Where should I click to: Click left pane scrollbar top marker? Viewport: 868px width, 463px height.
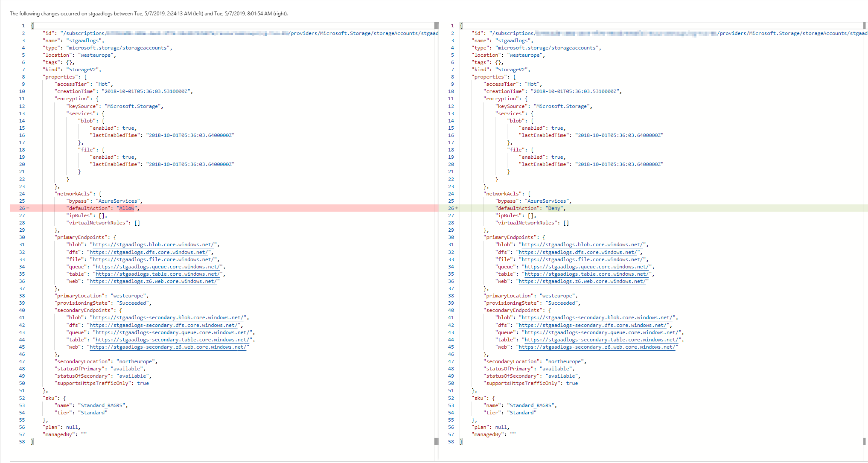[x=436, y=25]
